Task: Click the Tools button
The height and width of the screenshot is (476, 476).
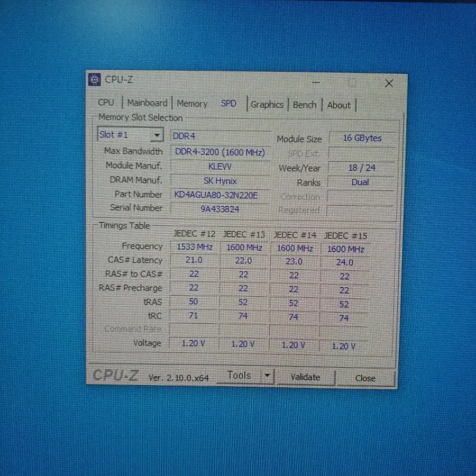Action: pyautogui.click(x=239, y=375)
